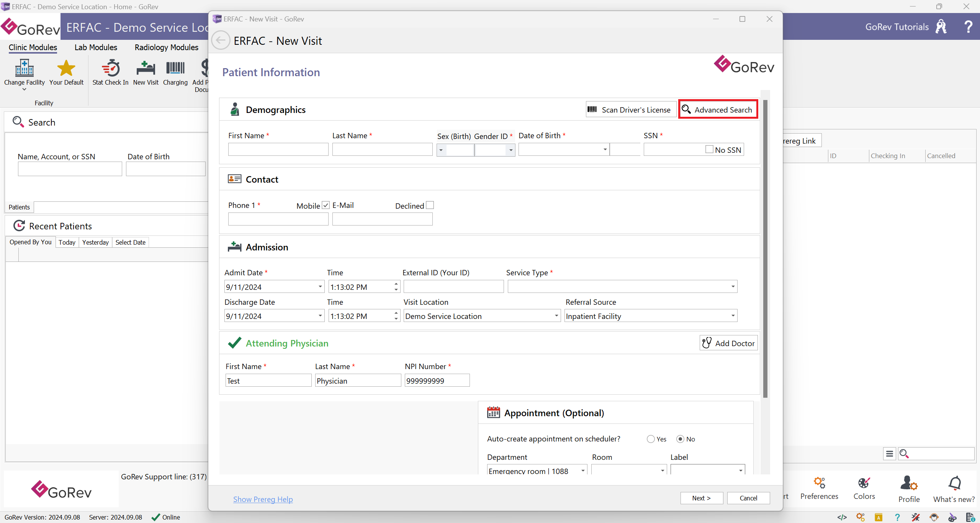The width and height of the screenshot is (980, 523).
Task: Open the Show Prereg Help link
Action: point(263,499)
